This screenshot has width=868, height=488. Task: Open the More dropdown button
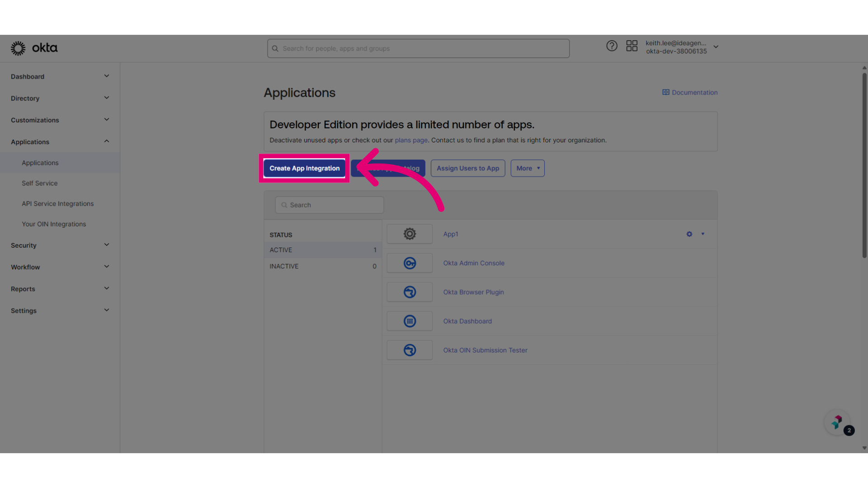(528, 168)
